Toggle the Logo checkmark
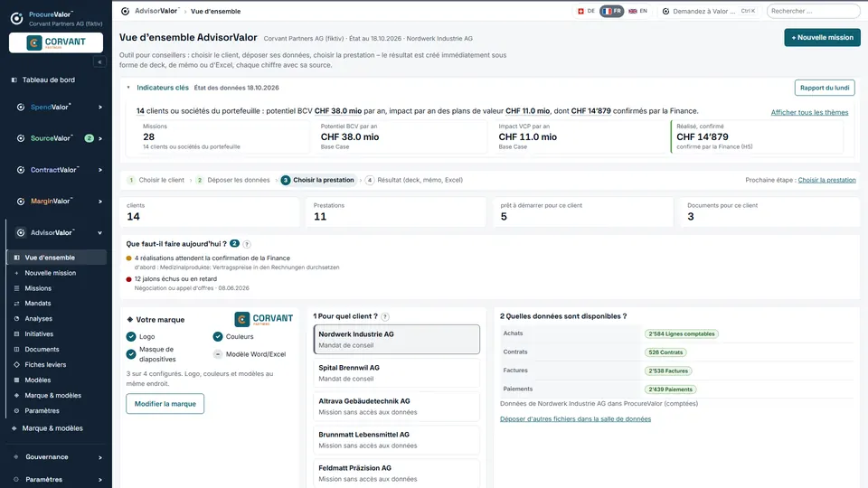The height and width of the screenshot is (488, 868). click(131, 336)
